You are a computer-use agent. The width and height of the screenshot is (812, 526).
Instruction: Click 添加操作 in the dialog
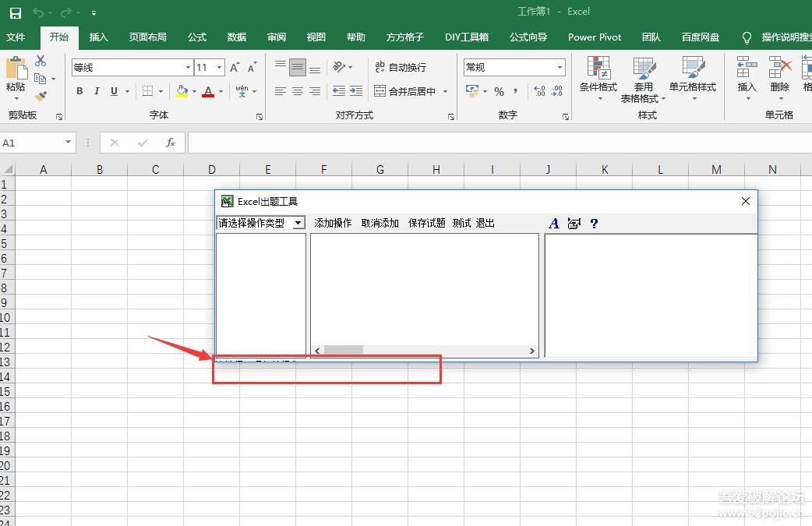point(333,223)
